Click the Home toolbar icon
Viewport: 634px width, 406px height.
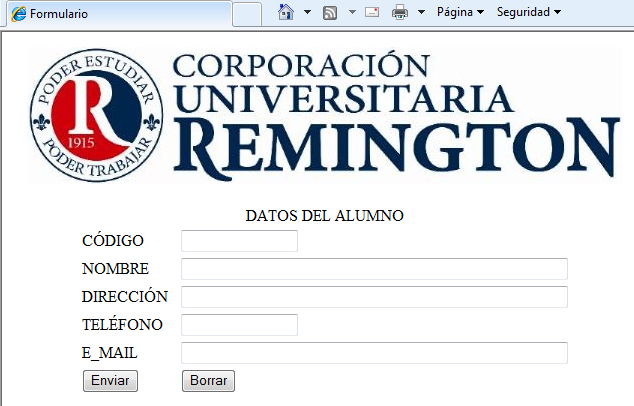[x=286, y=12]
